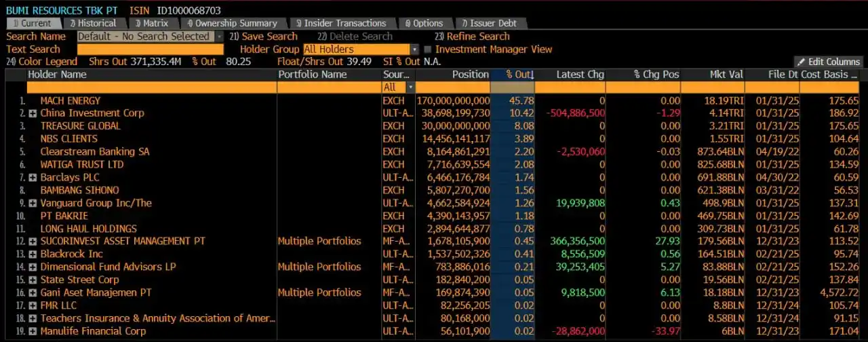Click the Shrs Out value 371,335.4M

(x=155, y=62)
